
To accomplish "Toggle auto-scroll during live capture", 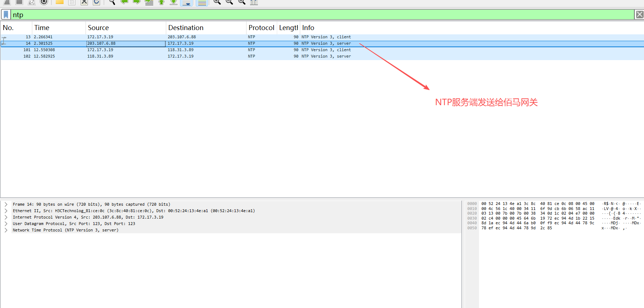I will point(186,3).
